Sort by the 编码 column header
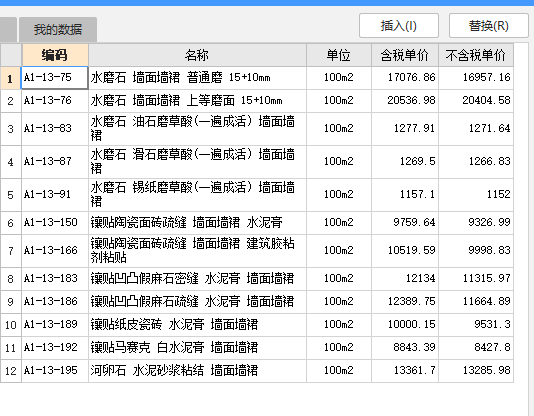The image size is (534, 416). tap(55, 55)
